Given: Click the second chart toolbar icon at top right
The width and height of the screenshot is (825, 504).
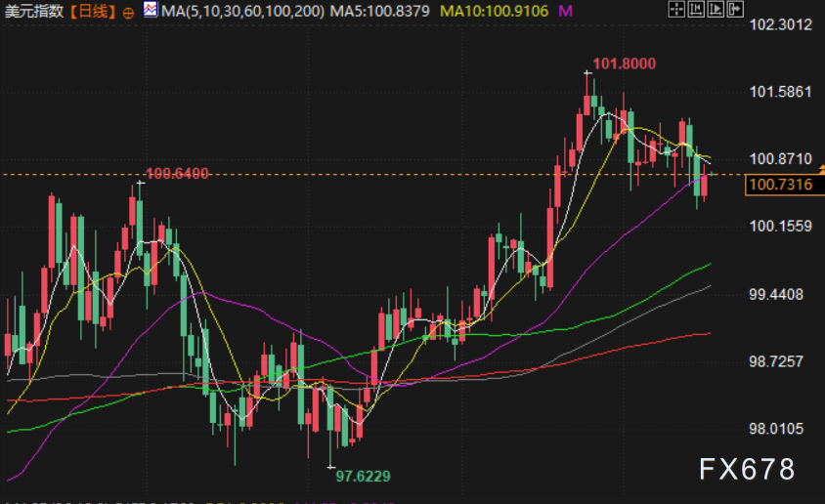Looking at the screenshot, I should coord(696,9).
